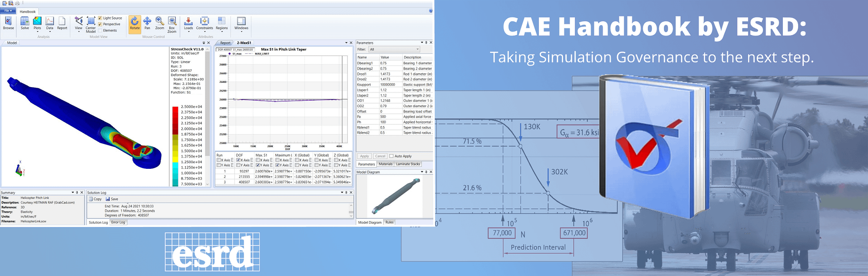Click run 3 DOF value 408507
Screen dimensions: 868x276
click(244, 182)
